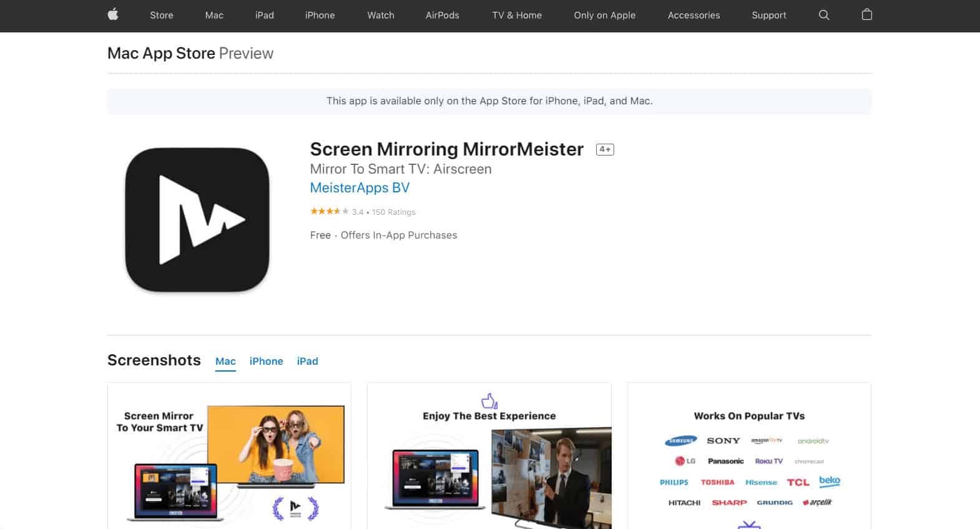Image resolution: width=980 pixels, height=529 pixels.
Task: Click the Screenshots section heading
Action: (154, 360)
